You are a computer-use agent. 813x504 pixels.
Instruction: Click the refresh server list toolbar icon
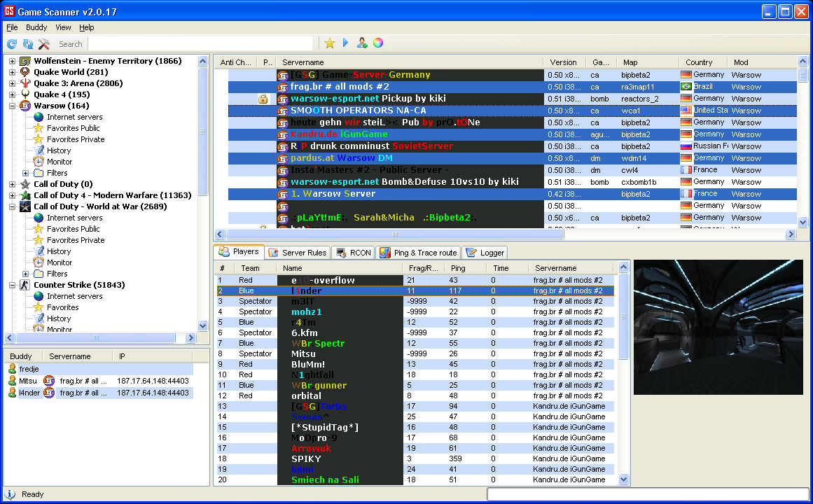(x=12, y=44)
